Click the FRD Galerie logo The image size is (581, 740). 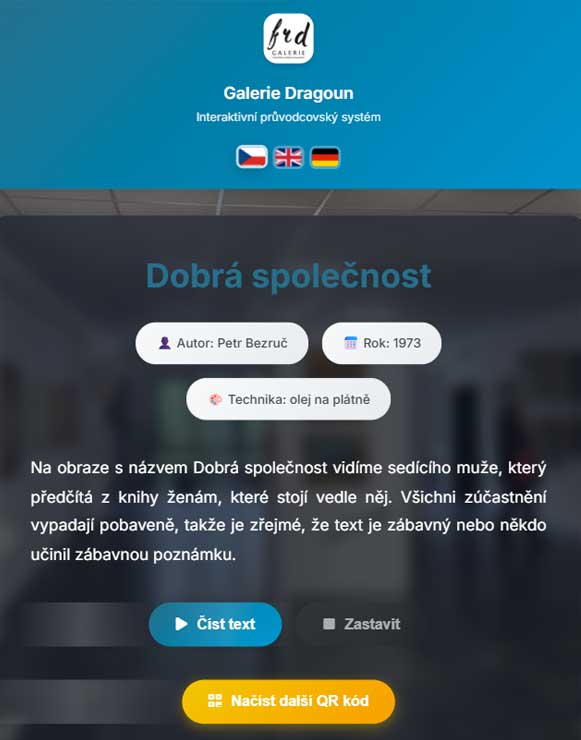(288, 38)
